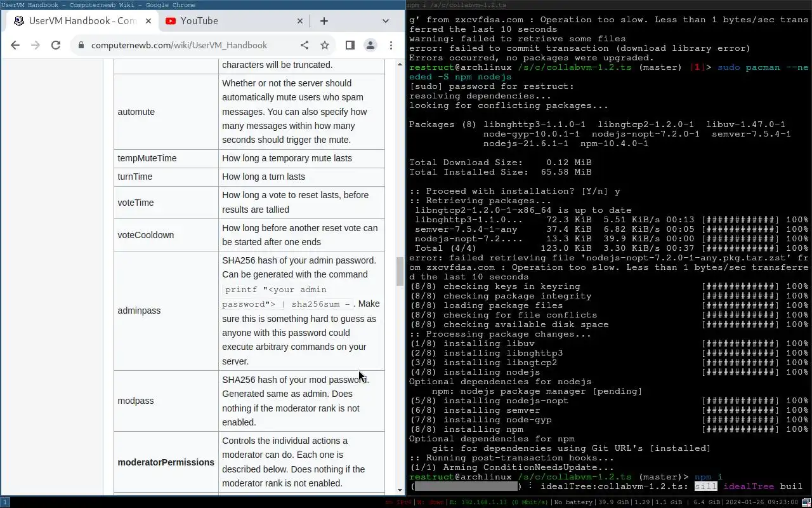
Task: Click the 'npm i' command at the terminal prompt
Action: click(x=709, y=477)
